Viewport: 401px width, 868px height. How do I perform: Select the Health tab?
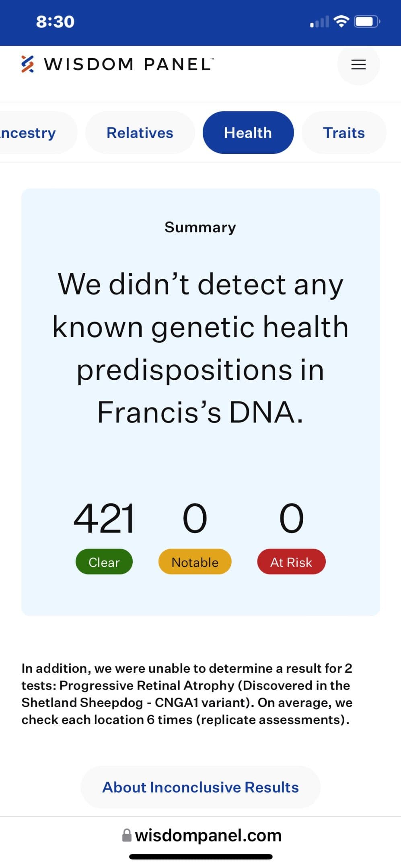coord(248,133)
